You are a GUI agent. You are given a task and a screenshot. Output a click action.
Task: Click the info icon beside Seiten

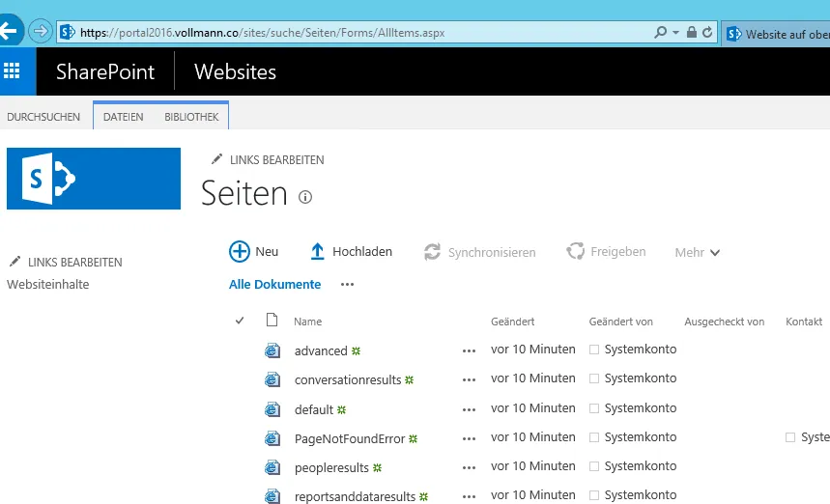point(305,197)
